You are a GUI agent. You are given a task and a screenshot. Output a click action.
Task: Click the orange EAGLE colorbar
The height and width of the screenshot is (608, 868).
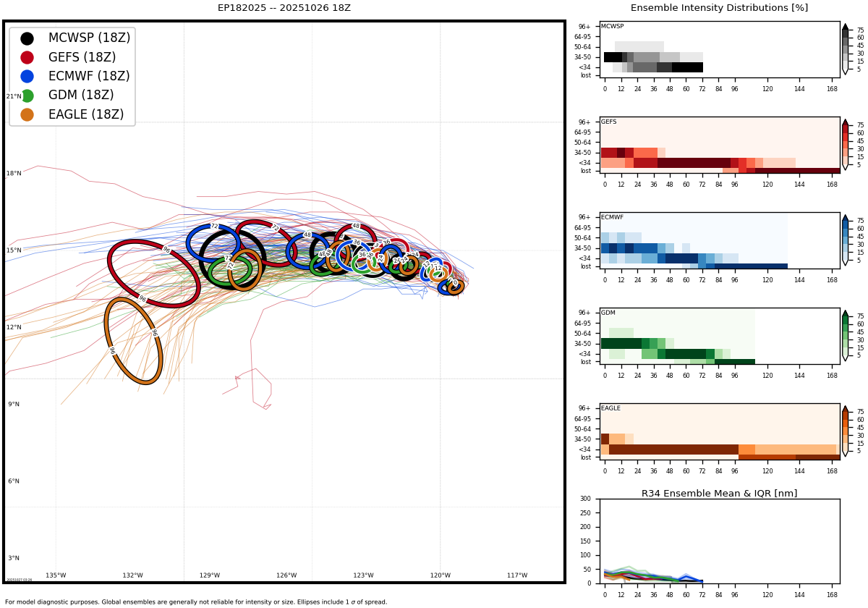(x=845, y=431)
